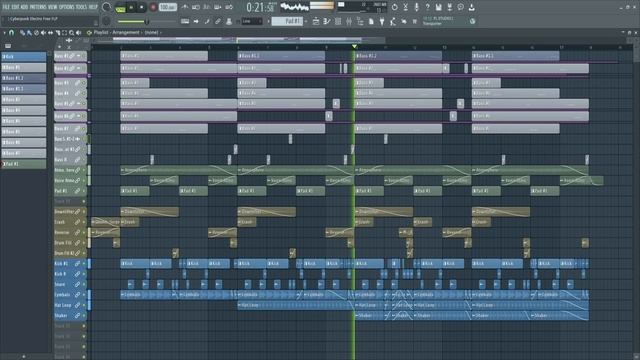Click the link grouping icon in recording panel
The image size is (640, 360).
point(218,21)
